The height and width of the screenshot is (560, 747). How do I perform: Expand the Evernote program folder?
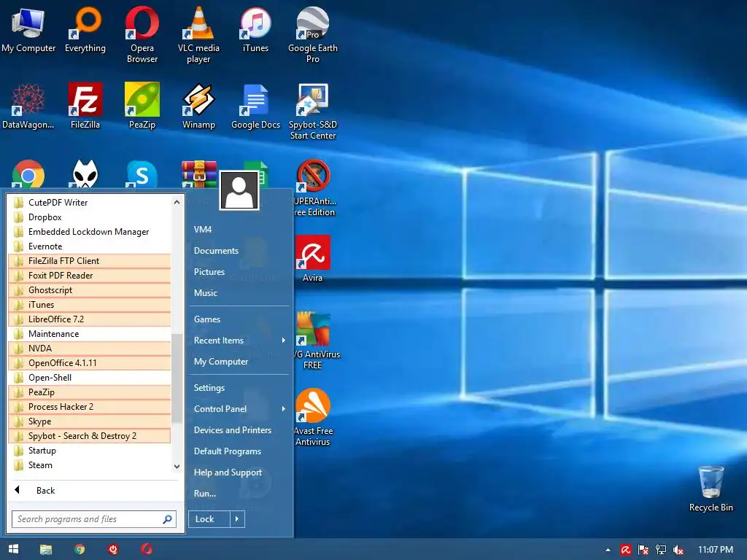click(90, 246)
